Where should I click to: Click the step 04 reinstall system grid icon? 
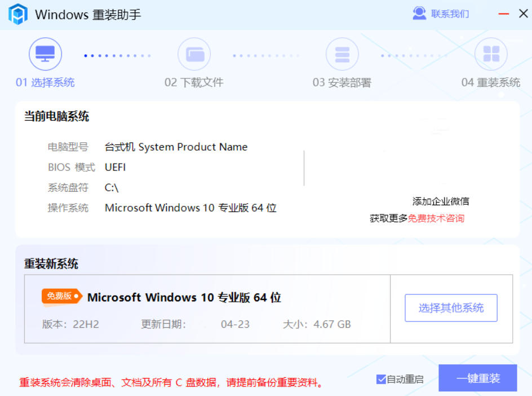point(491,54)
